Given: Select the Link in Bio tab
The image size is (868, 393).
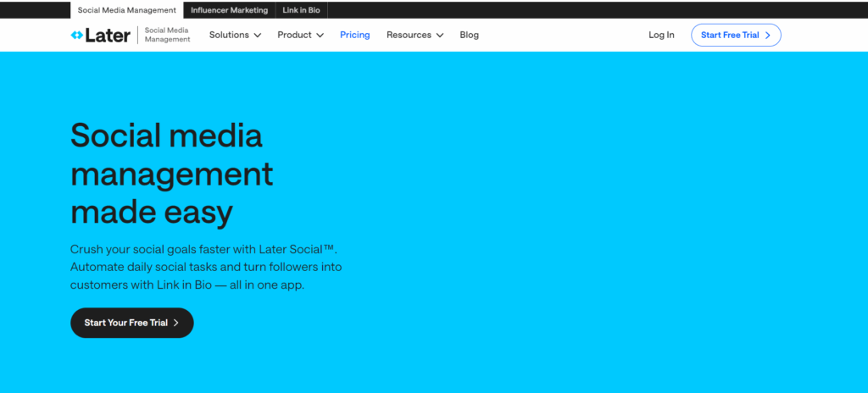Looking at the screenshot, I should pos(302,10).
